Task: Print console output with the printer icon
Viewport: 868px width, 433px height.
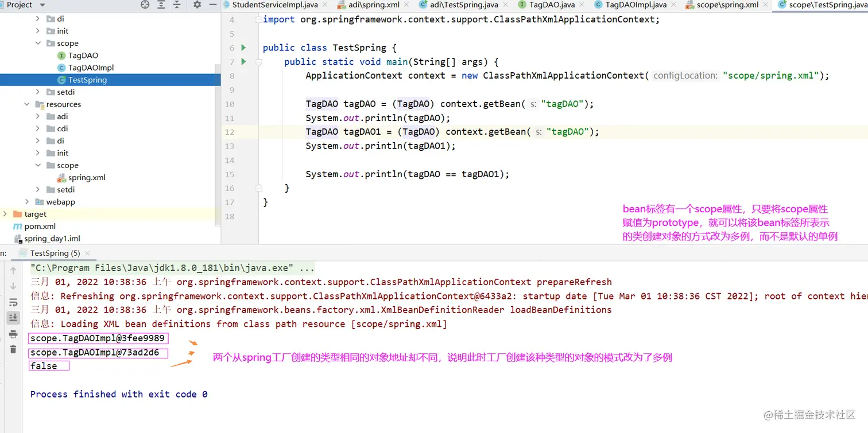Action: (13, 334)
